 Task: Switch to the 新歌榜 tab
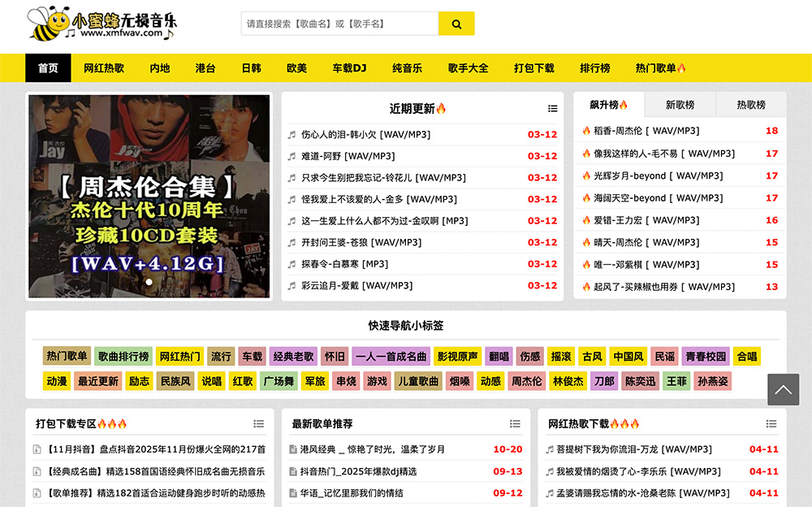point(680,105)
